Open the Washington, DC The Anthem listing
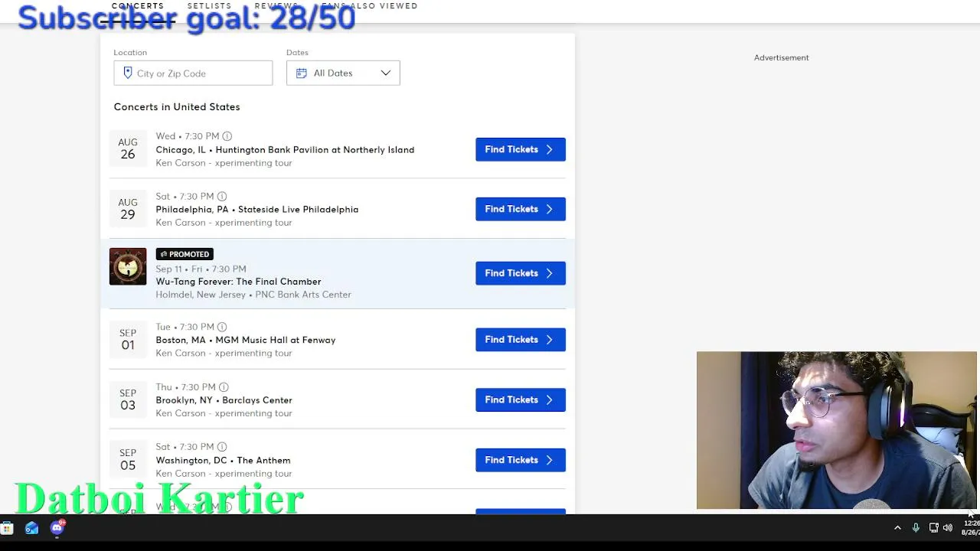The width and height of the screenshot is (980, 551). [223, 461]
